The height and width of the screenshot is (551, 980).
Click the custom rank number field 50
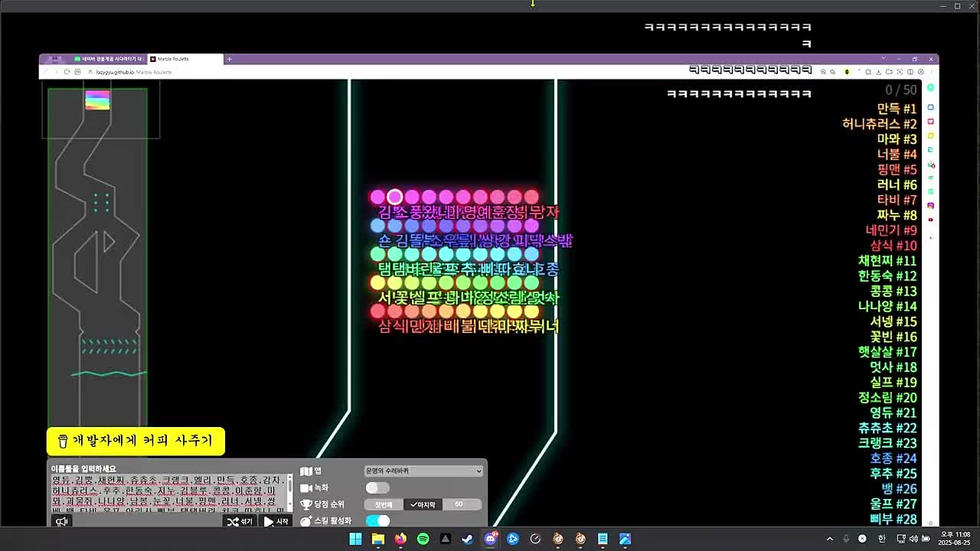point(462,504)
